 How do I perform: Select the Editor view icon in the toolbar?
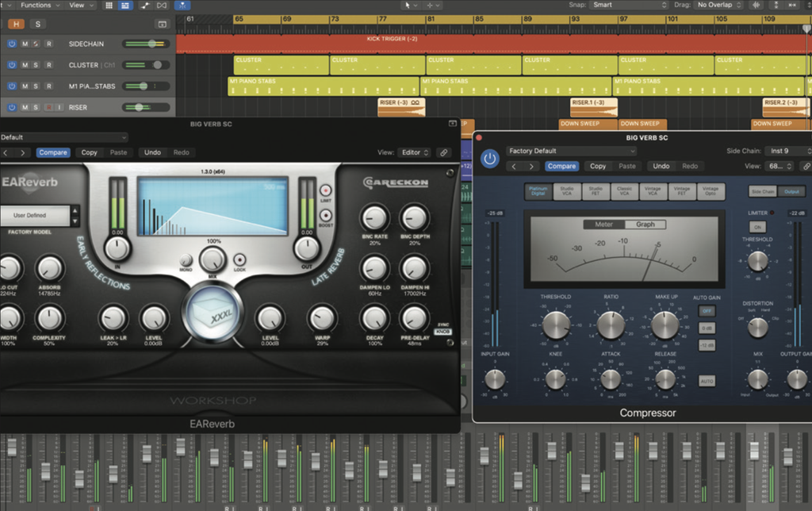coord(126,6)
